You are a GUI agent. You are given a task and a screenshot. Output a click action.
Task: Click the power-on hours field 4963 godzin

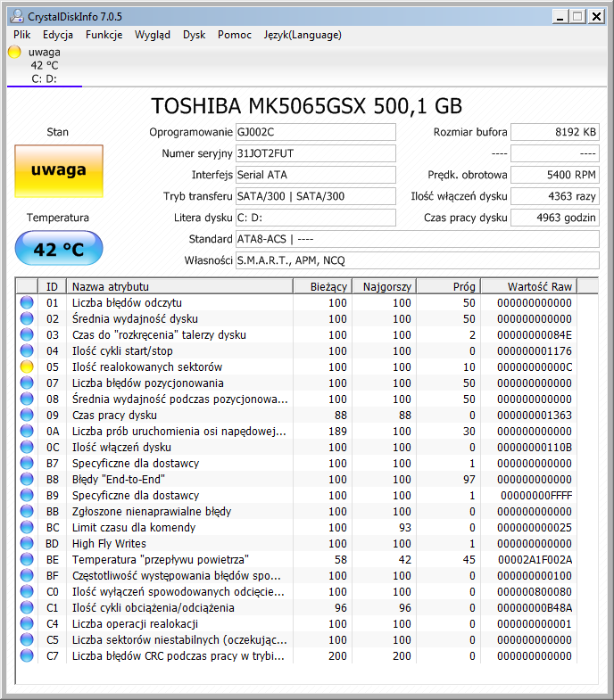click(555, 218)
